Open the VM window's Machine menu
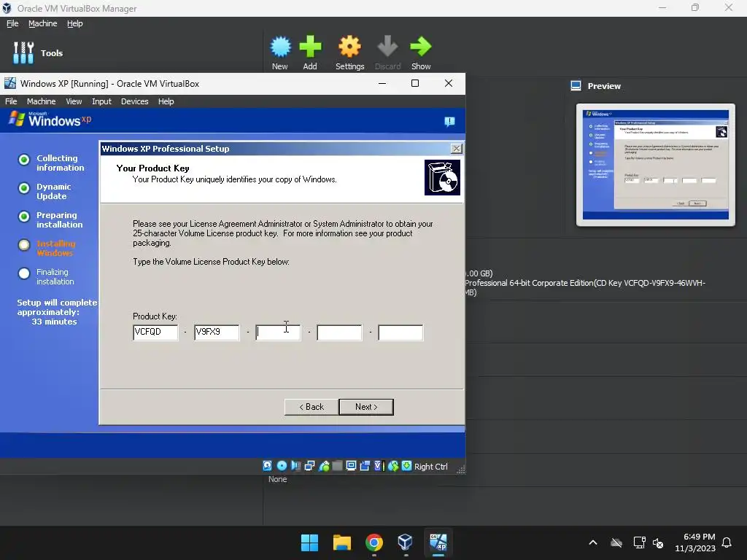The height and width of the screenshot is (560, 747). click(x=41, y=101)
